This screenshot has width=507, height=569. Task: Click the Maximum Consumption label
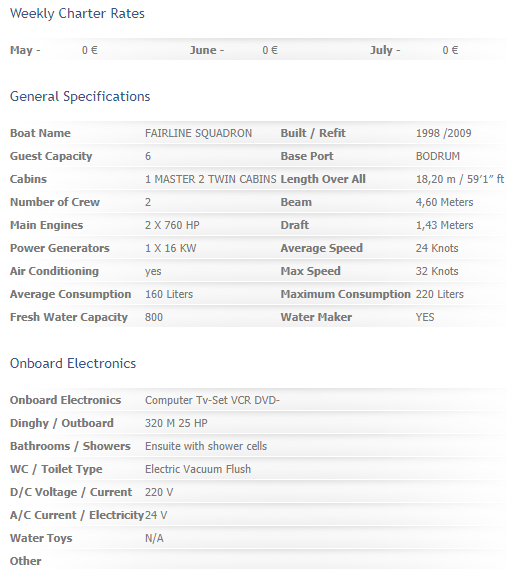click(x=346, y=294)
